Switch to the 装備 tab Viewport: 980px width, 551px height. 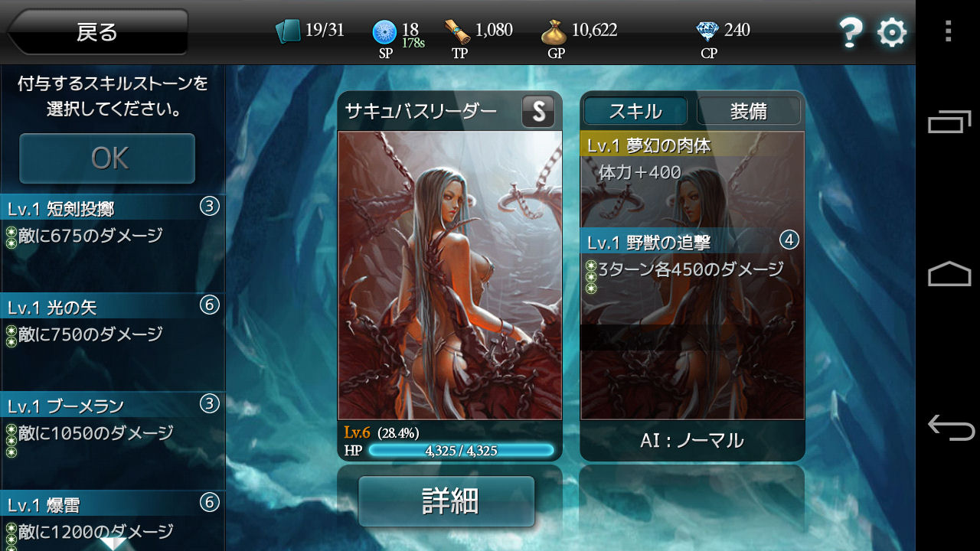(749, 111)
